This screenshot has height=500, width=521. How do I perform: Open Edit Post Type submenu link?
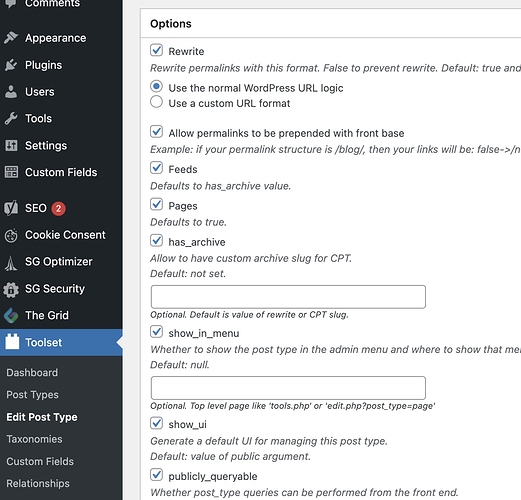coord(42,417)
